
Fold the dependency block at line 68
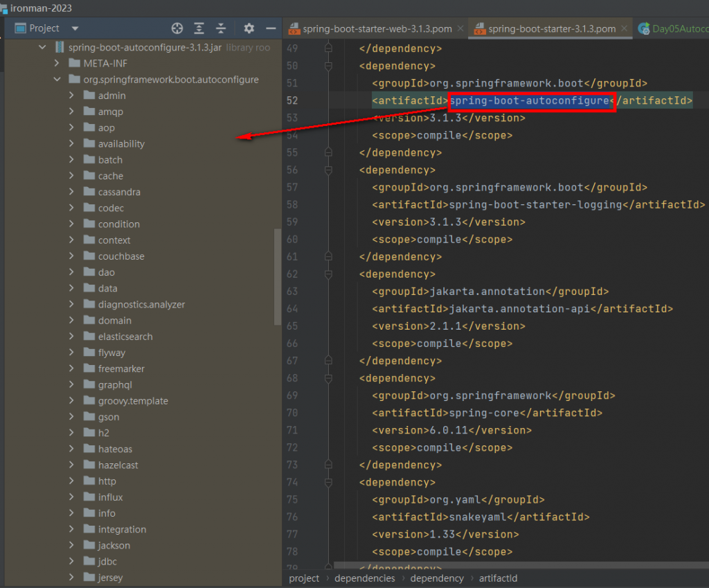pos(329,378)
